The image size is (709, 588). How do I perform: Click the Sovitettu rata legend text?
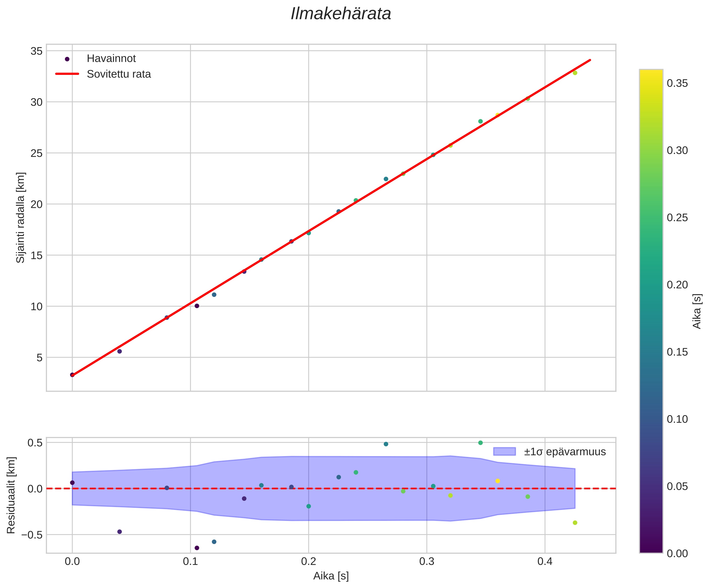pyautogui.click(x=119, y=74)
